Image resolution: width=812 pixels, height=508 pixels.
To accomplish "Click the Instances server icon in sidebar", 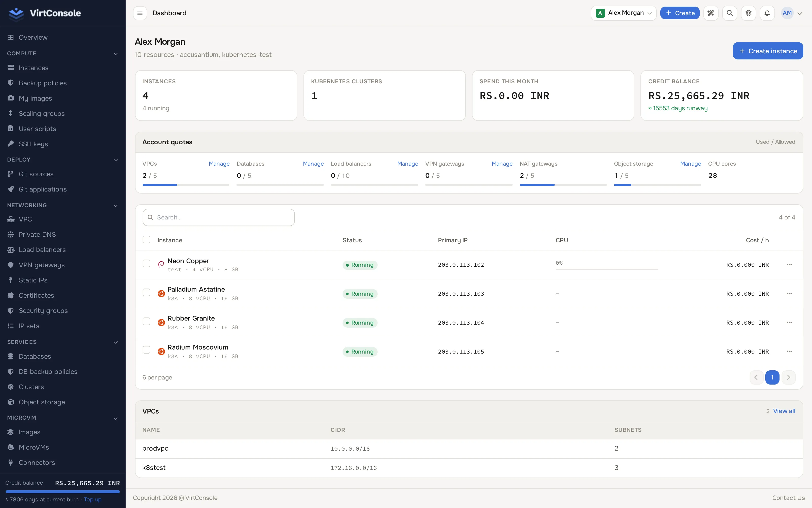I will [x=11, y=68].
